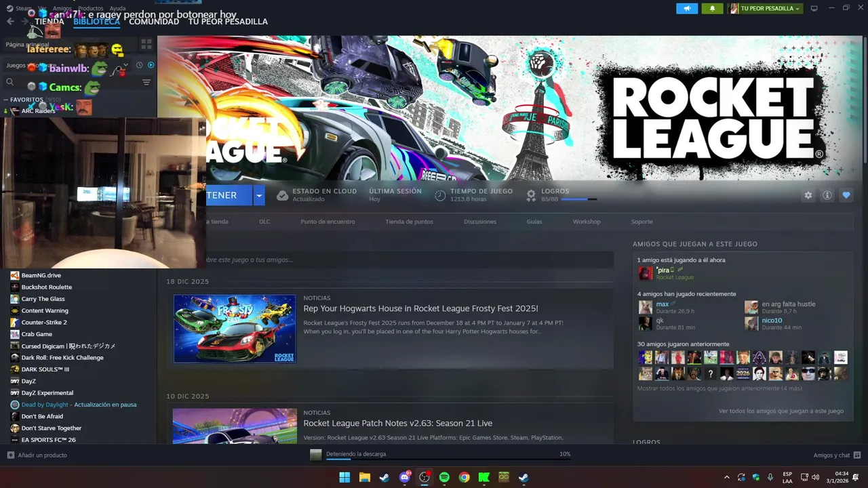Click Ver todos los amigos que juegan
Image resolution: width=868 pixels, height=488 pixels.
(781, 411)
